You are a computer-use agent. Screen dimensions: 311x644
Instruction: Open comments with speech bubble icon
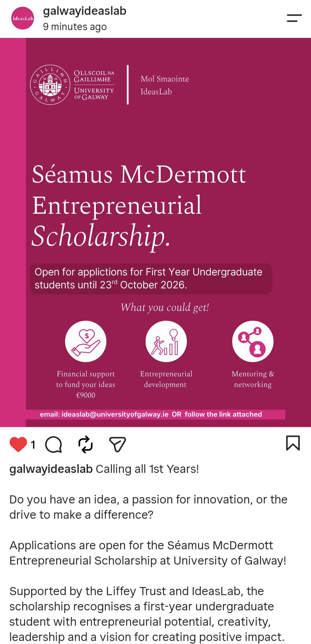[54, 444]
